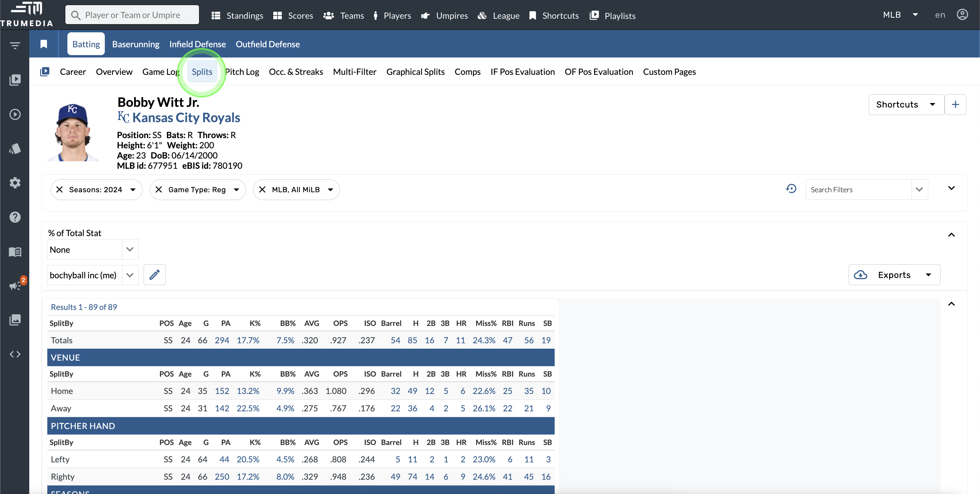The image size is (980, 494).
Task: Click the code brackets icon in sidebar
Action: pyautogui.click(x=15, y=354)
